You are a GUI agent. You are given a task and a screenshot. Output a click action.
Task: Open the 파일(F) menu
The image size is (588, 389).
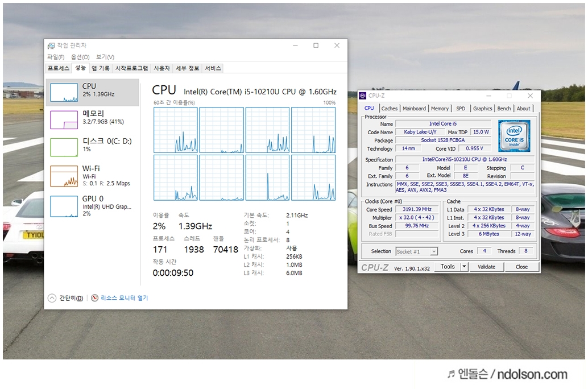(x=56, y=57)
